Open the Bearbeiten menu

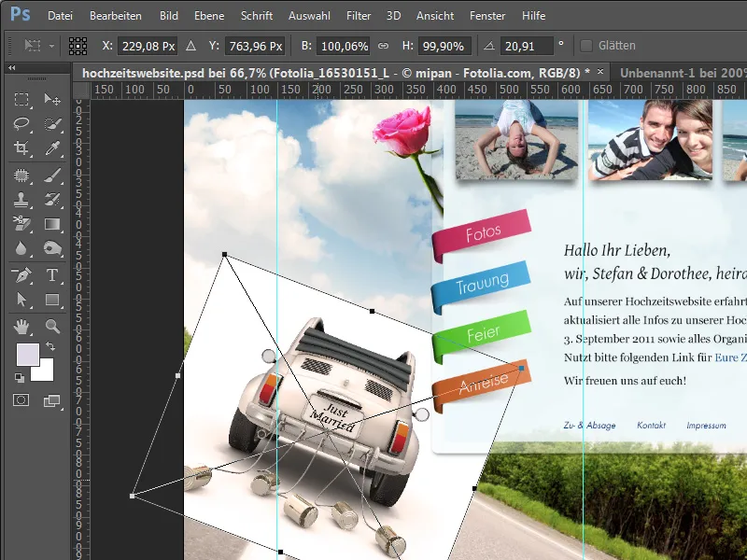click(115, 16)
